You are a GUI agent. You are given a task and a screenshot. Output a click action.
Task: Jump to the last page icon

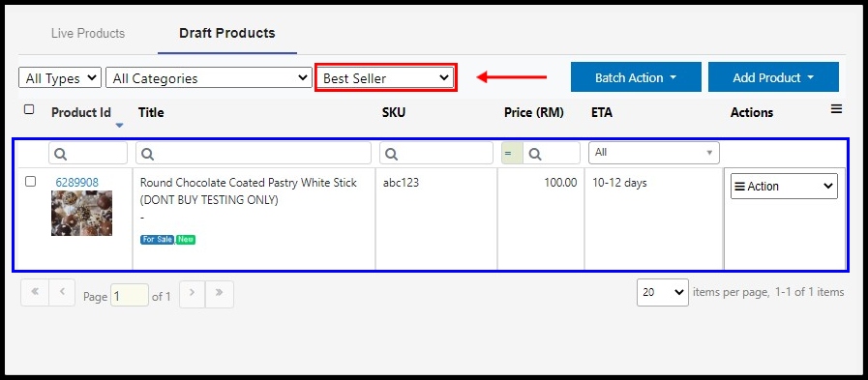pyautogui.click(x=220, y=294)
